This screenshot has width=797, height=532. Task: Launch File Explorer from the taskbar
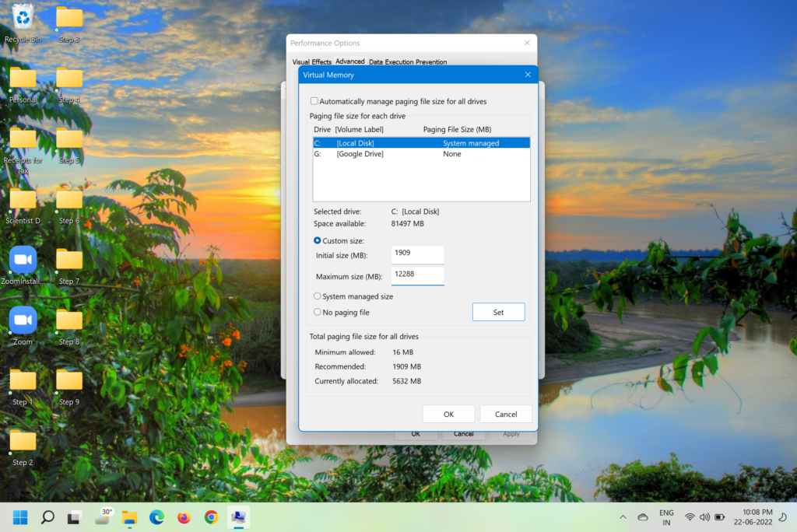(x=129, y=517)
